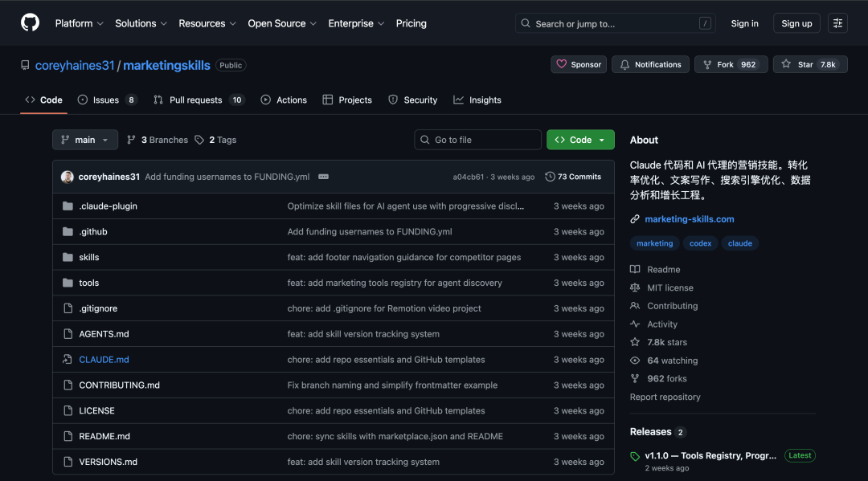Open the command palette icon top right
868x481 pixels.
point(837,22)
